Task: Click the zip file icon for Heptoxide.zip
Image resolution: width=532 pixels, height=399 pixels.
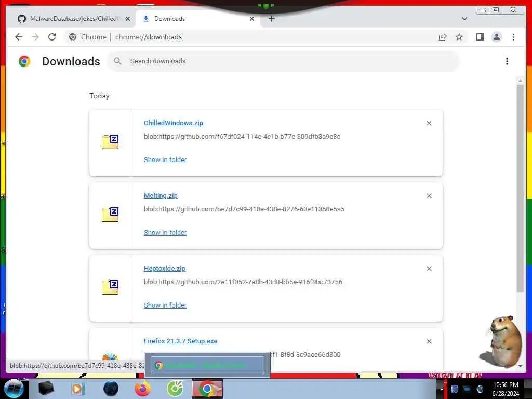Action: click(x=110, y=287)
